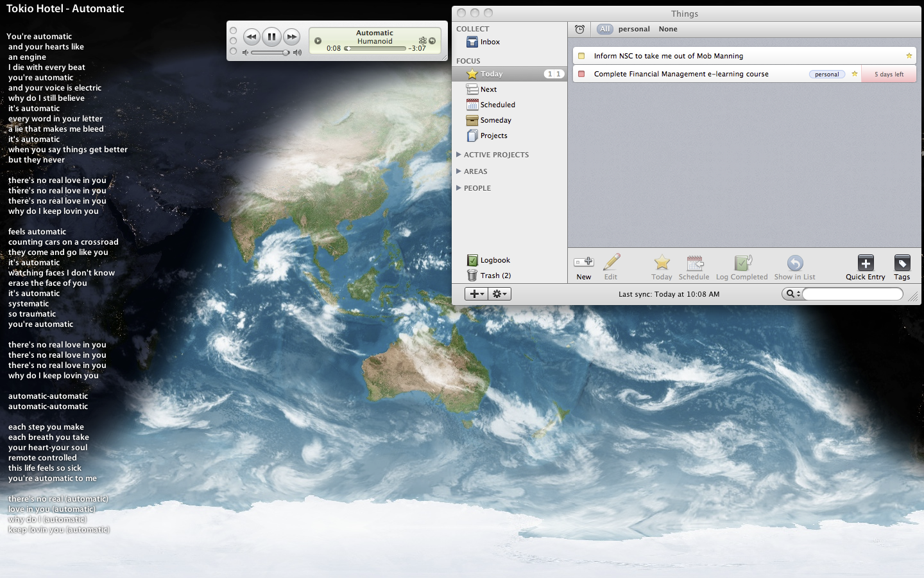Filter by the personal tag
This screenshot has height=578, width=924.
634,29
